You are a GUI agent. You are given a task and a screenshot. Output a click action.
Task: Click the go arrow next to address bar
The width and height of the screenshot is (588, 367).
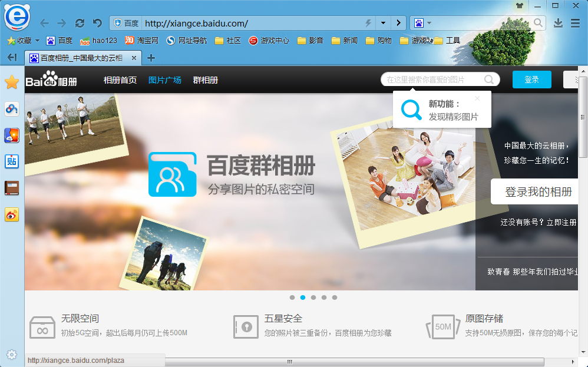click(x=398, y=23)
